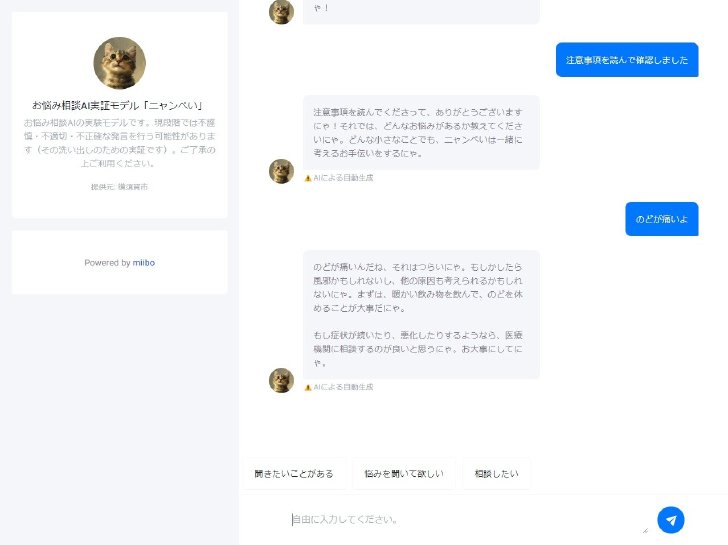Click cat avatar beside the sore throat reply
This screenshot has width=728, height=545.
pos(281,380)
